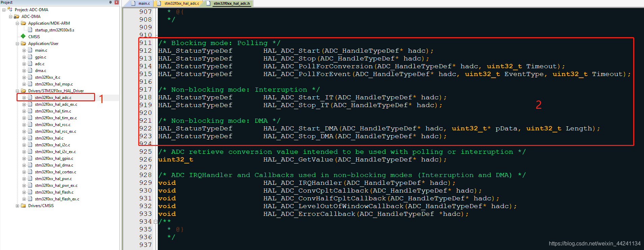Viewport: 644px width, 250px height.
Task: Pin the Project panel with the pushpin icon
Action: [x=110, y=2]
